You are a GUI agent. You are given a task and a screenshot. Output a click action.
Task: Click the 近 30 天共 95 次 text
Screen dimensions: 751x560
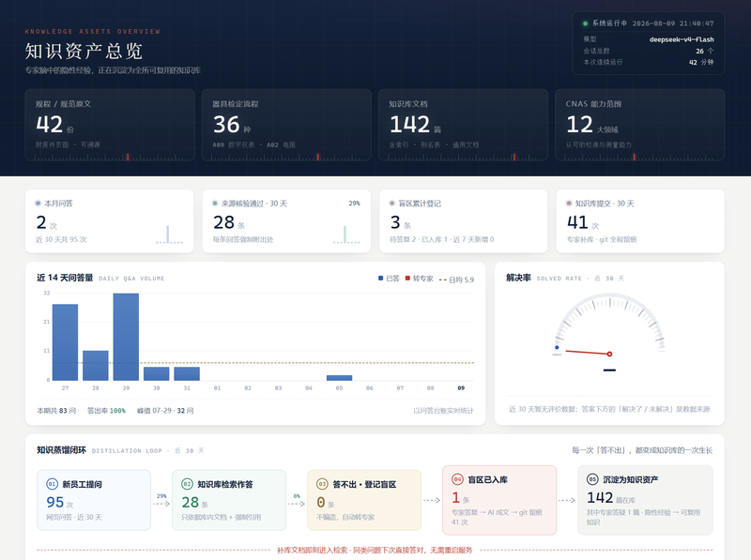(61, 239)
